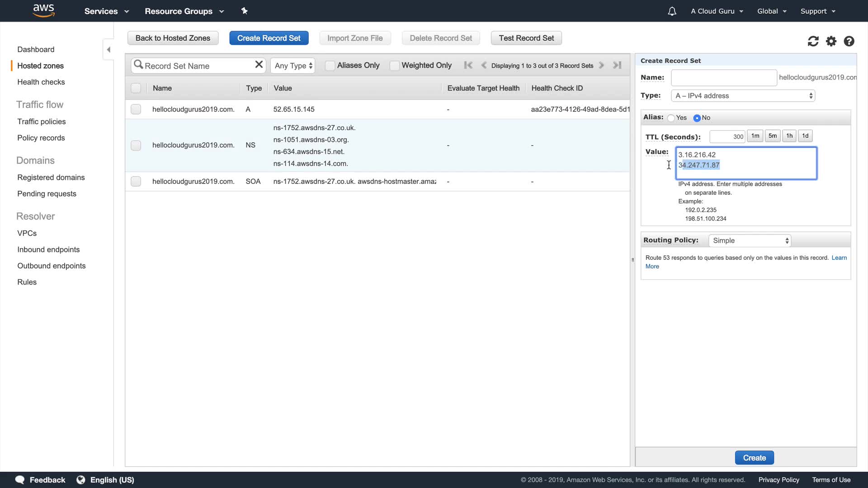Tick the Weighted Only checkbox
Screen dimensions: 868x488
(394, 66)
